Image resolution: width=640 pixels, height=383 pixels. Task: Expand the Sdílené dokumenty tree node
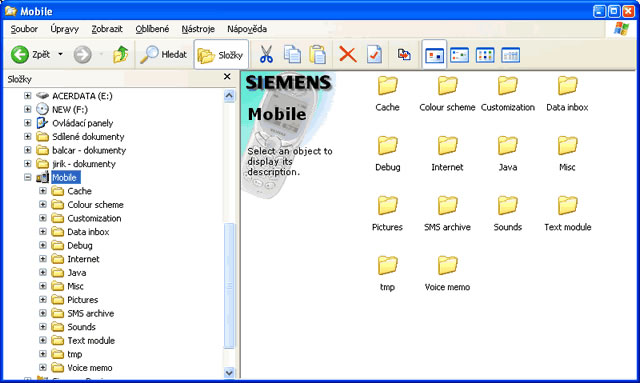point(27,136)
